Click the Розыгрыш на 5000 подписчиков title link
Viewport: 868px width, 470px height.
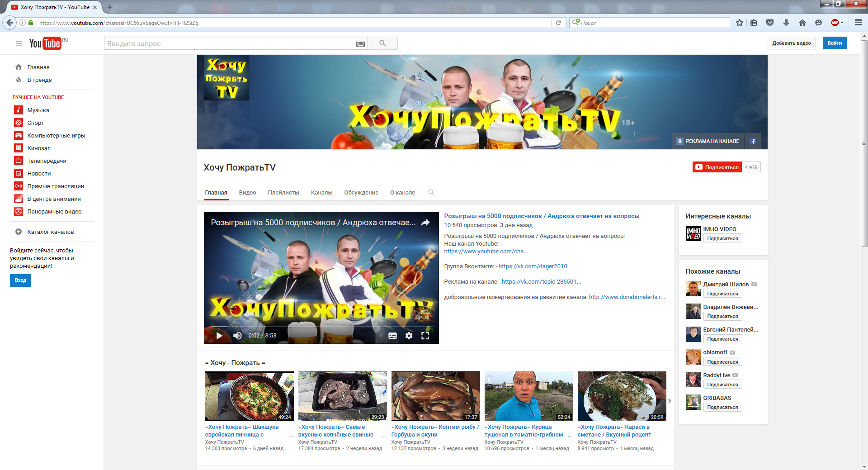(x=542, y=216)
